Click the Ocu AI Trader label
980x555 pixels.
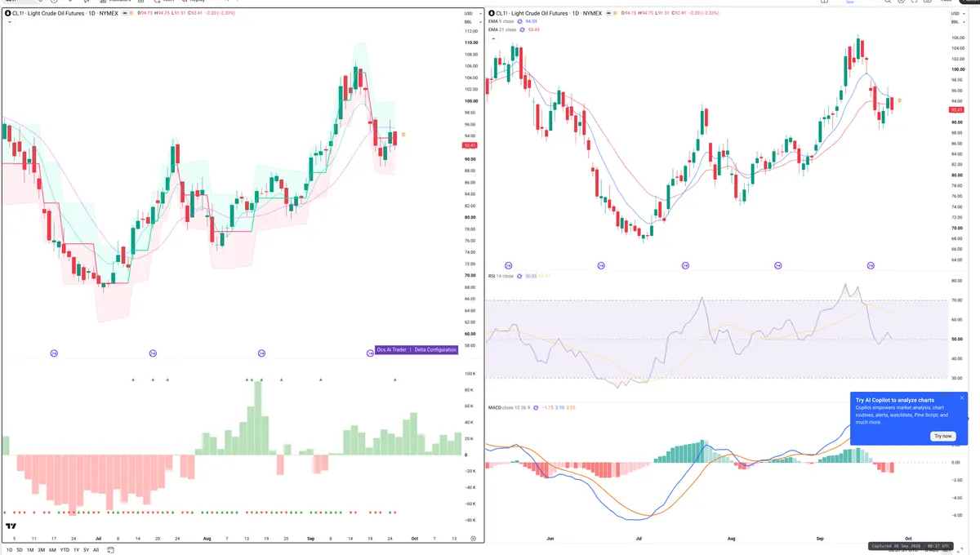392,349
